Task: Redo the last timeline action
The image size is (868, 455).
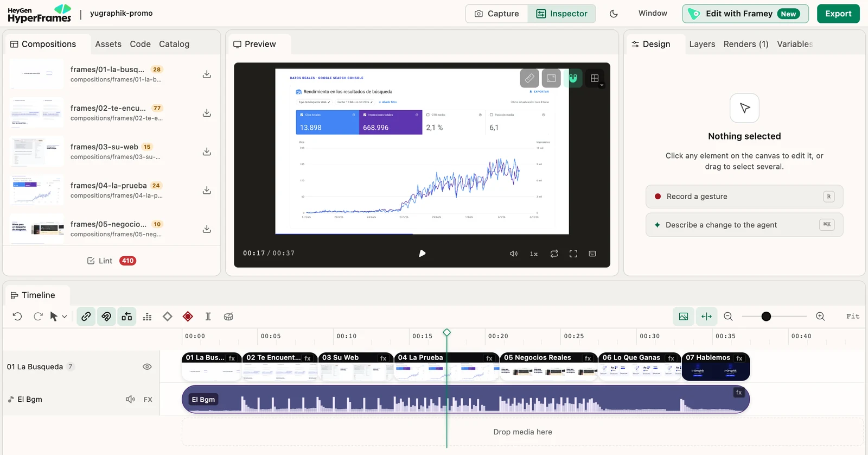Action: coord(38,317)
